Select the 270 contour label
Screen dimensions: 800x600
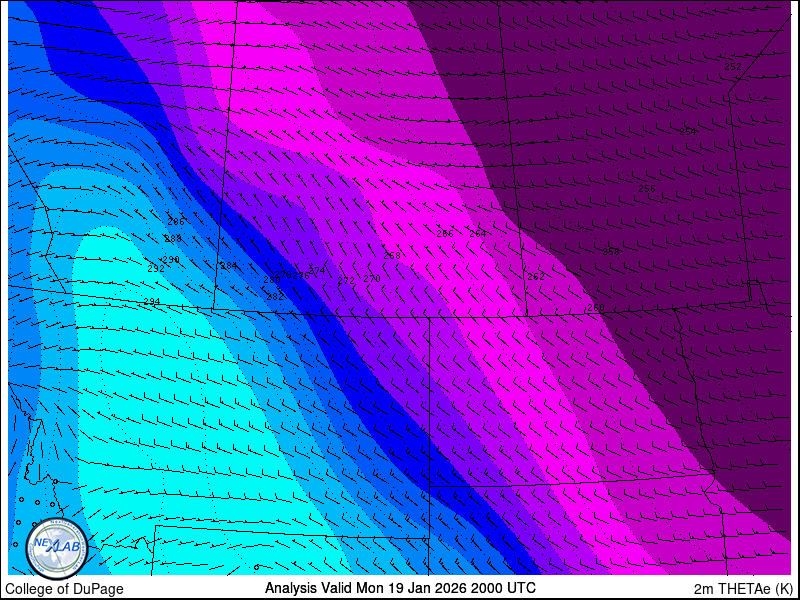tap(372, 279)
